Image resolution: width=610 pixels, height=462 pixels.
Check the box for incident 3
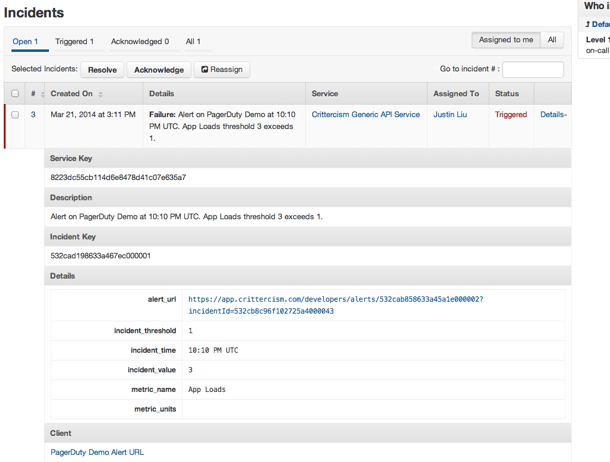(x=15, y=115)
